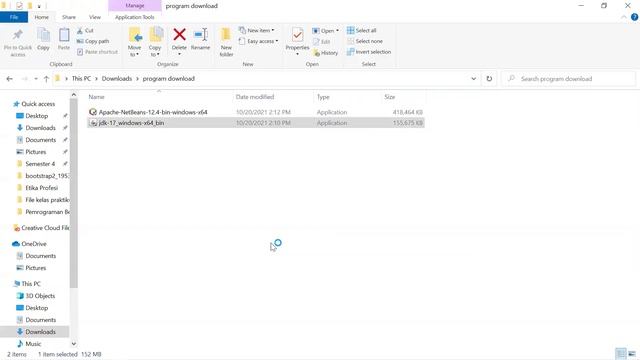Expand the address bar history dropdown
Screen dimensions: 640x360
pos(473,79)
